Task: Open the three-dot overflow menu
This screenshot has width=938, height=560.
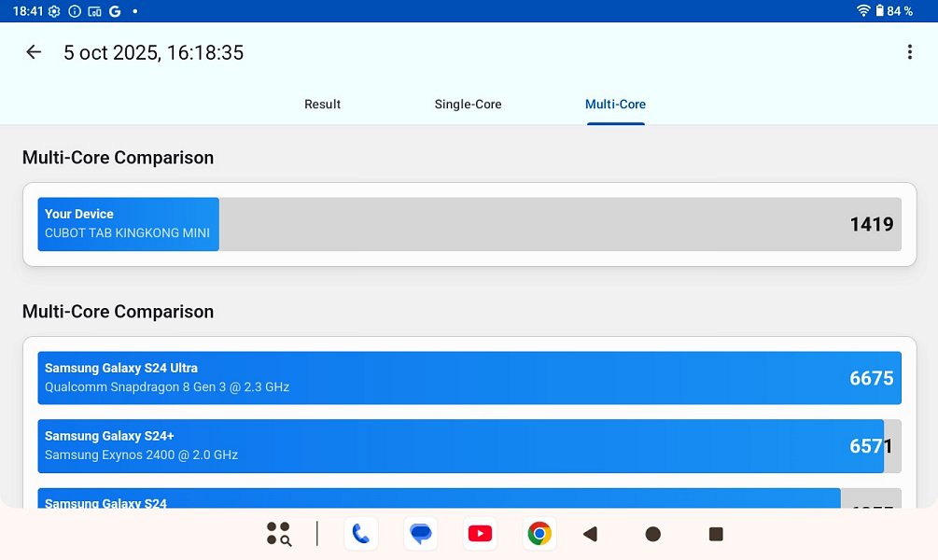Action: point(909,52)
